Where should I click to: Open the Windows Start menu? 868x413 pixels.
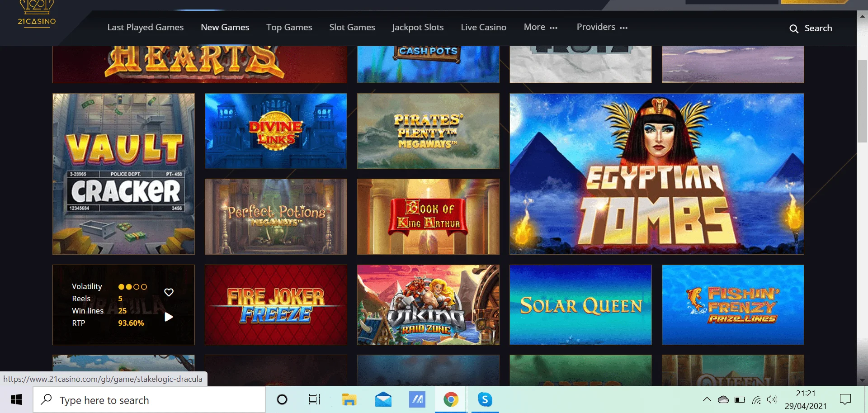(16, 400)
